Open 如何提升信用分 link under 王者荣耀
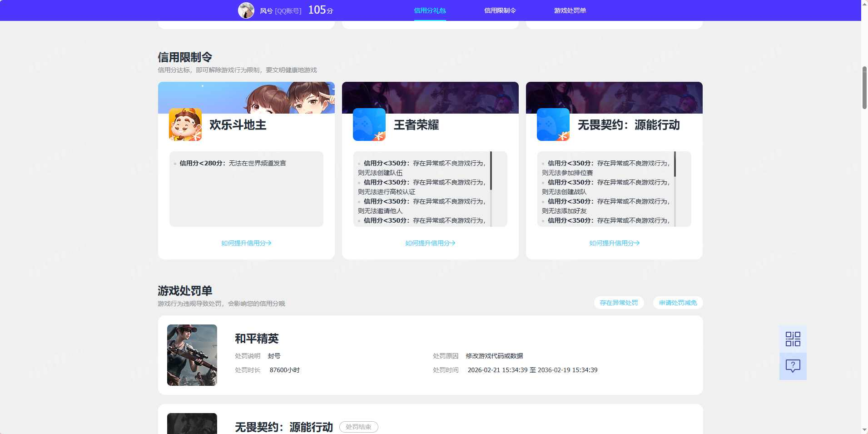This screenshot has width=868, height=434. [x=430, y=243]
